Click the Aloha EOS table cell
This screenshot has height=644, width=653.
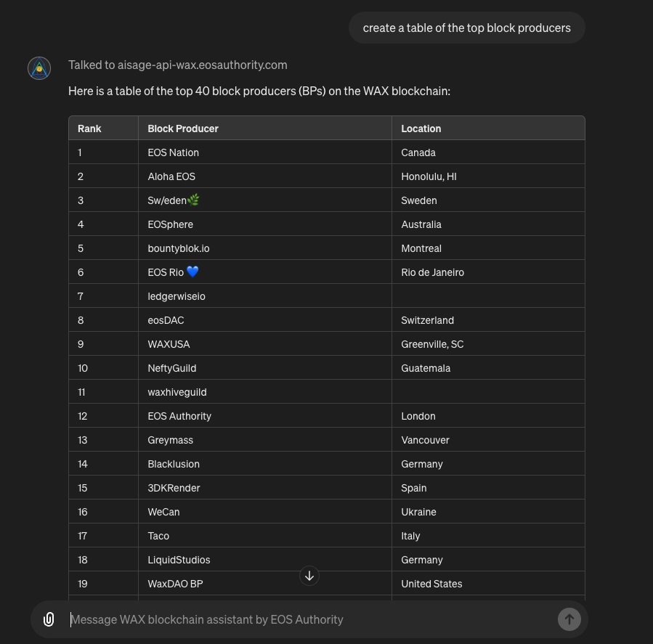pyautogui.click(x=171, y=176)
